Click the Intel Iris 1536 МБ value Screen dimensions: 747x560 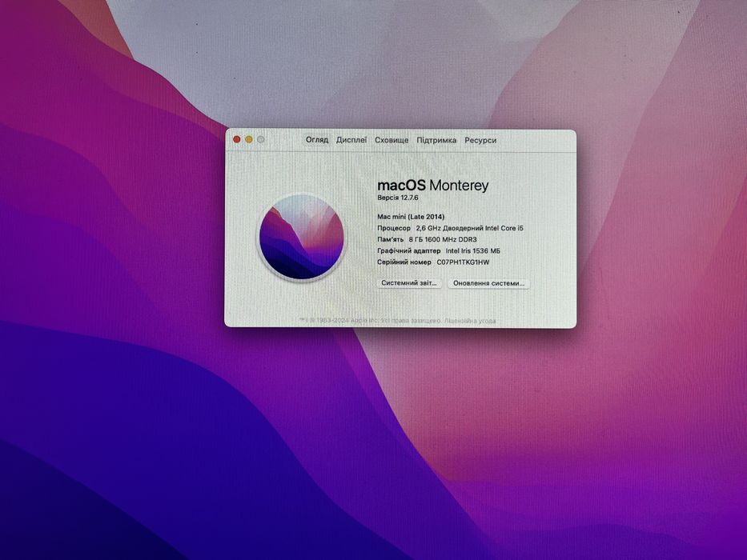click(x=473, y=251)
